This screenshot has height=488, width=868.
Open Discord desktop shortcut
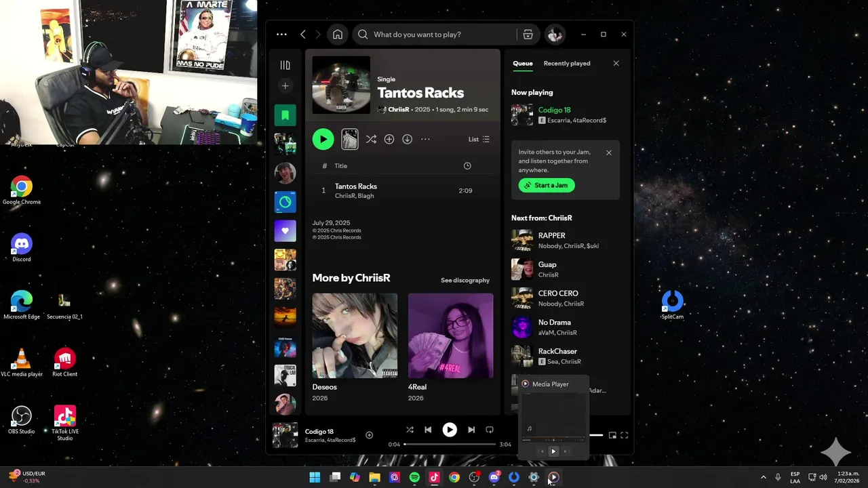(22, 248)
